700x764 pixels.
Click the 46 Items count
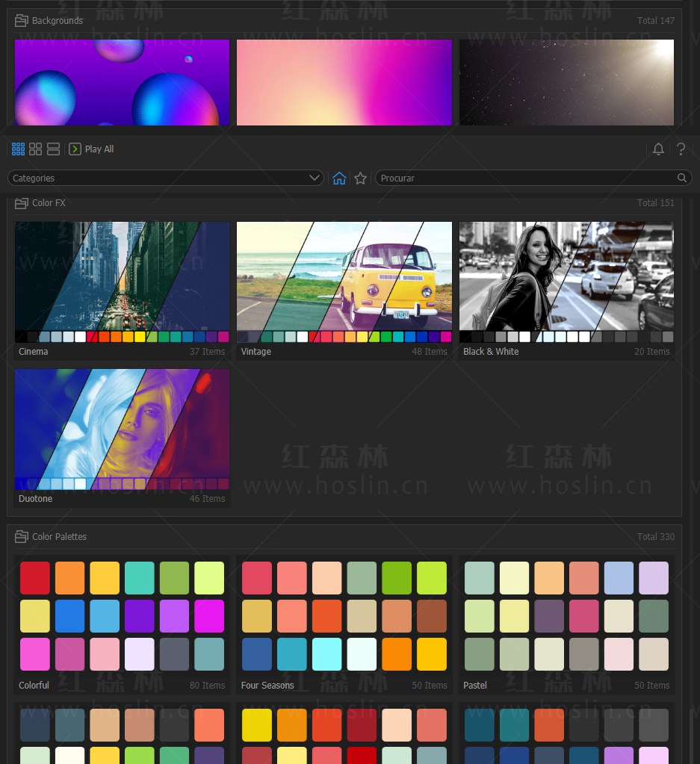(207, 498)
